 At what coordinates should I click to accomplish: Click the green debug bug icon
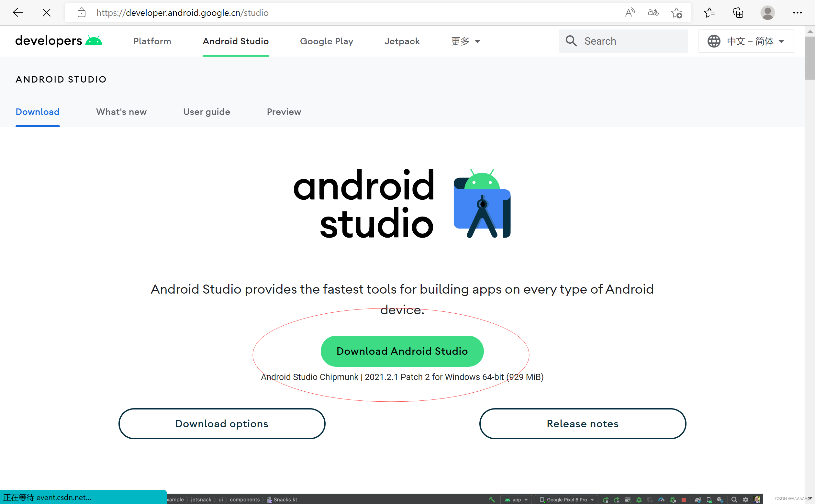click(639, 499)
